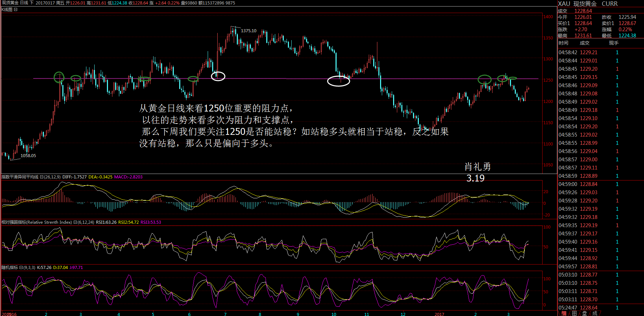Image resolution: width=644 pixels, height=316 pixels.
Task: Select the 盘 tab
Action: click(584, 313)
